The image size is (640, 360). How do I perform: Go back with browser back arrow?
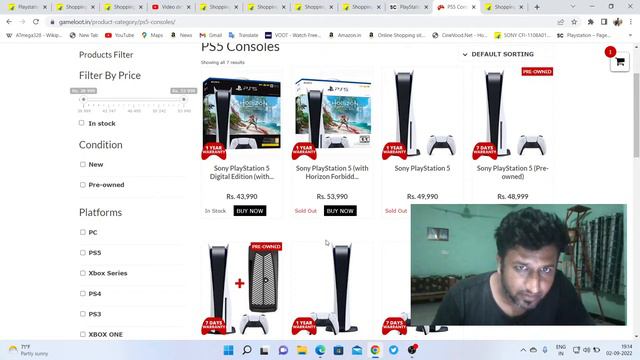pos(9,22)
